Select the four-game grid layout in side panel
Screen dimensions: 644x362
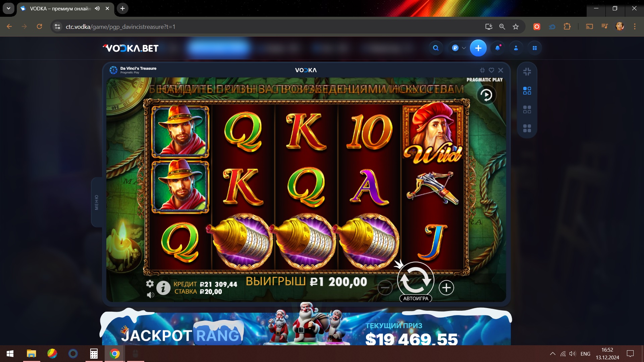tap(527, 128)
